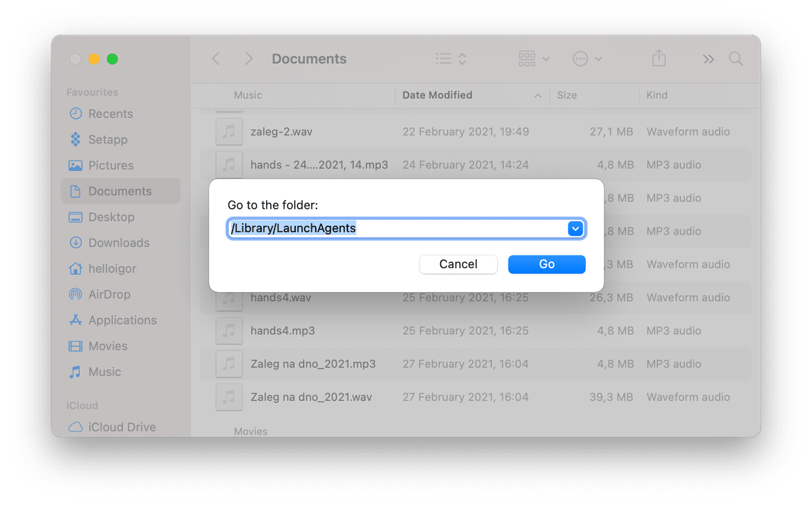Open Downloads in the sidebar
812x505 pixels.
pos(121,243)
